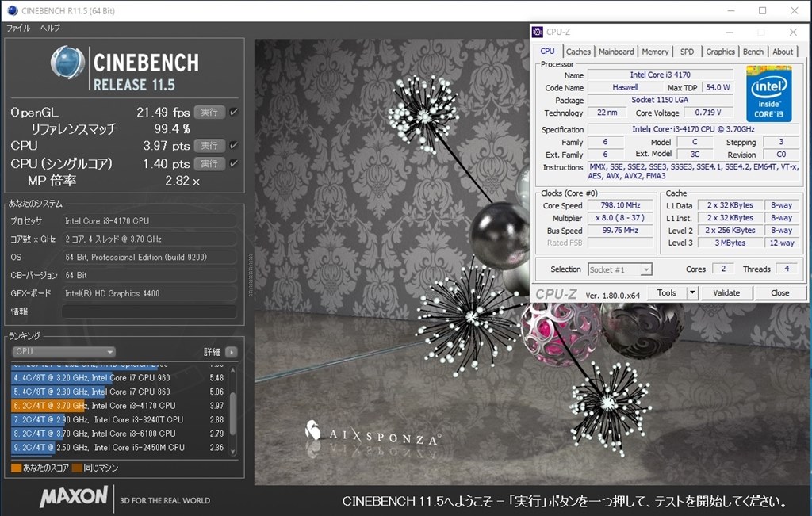Click the Package value Socket 1150 LGA

[661, 101]
